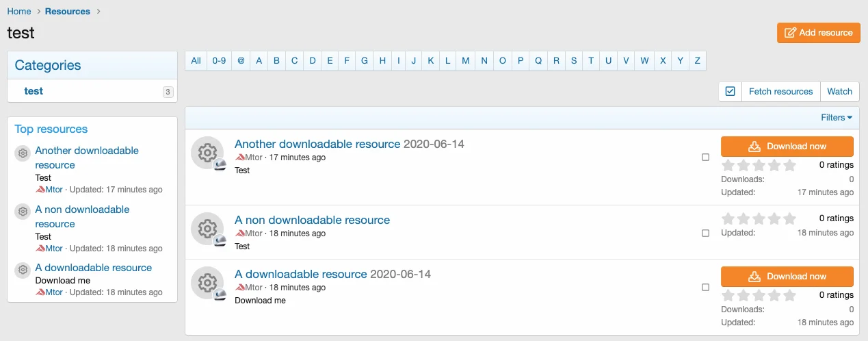
Task: Click gear icon of A downloadable resource row
Action: click(207, 283)
